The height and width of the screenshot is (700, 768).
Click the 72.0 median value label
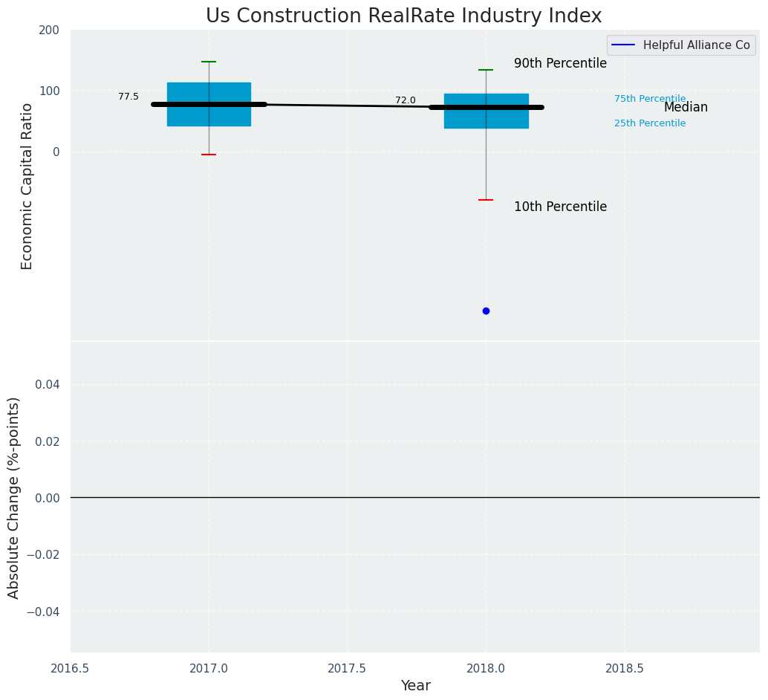(406, 100)
